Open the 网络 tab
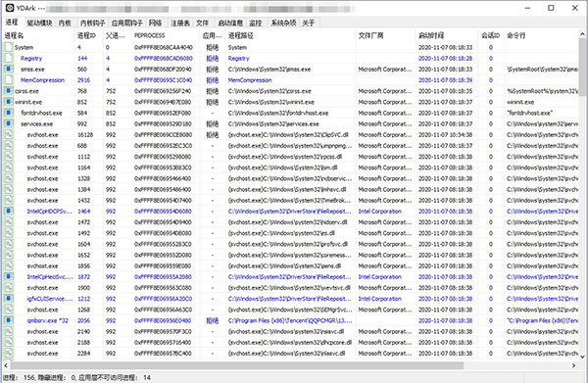 (x=155, y=23)
